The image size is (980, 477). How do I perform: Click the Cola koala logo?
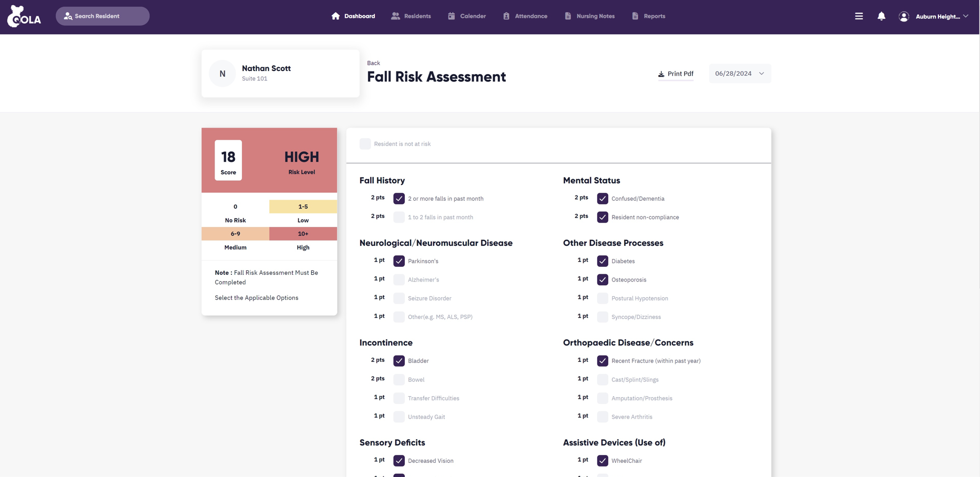(x=24, y=16)
